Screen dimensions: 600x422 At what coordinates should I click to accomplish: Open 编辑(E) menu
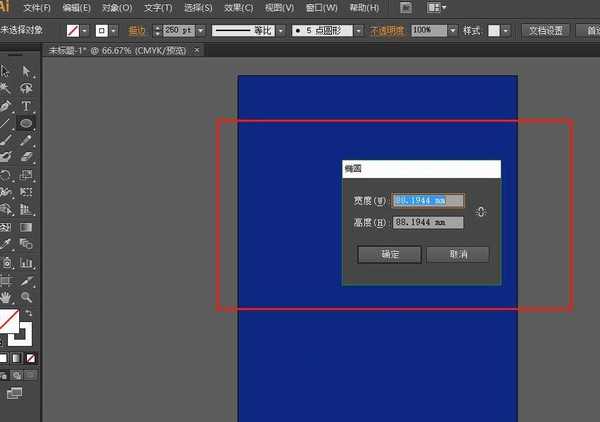point(77,8)
